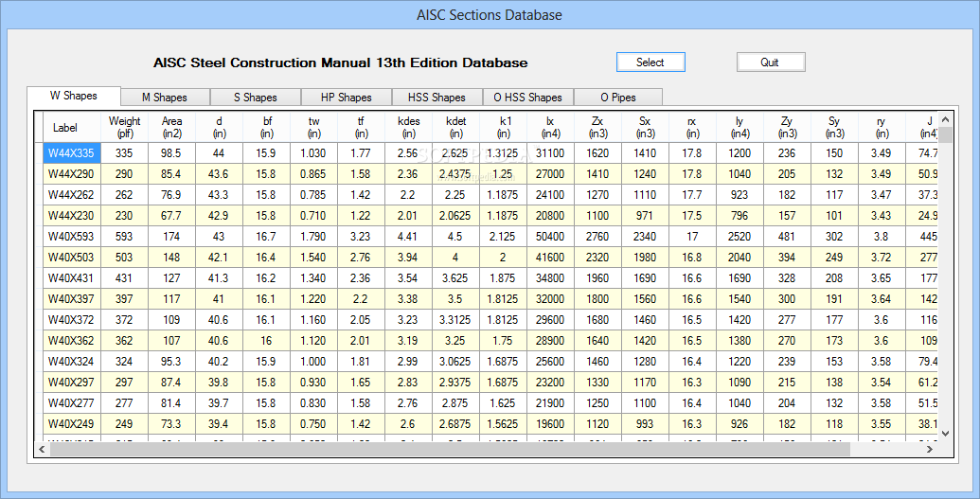Screen dimensions: 980x499
Task: Click tw value 1.220 in W40X397 row
Action: click(313, 299)
